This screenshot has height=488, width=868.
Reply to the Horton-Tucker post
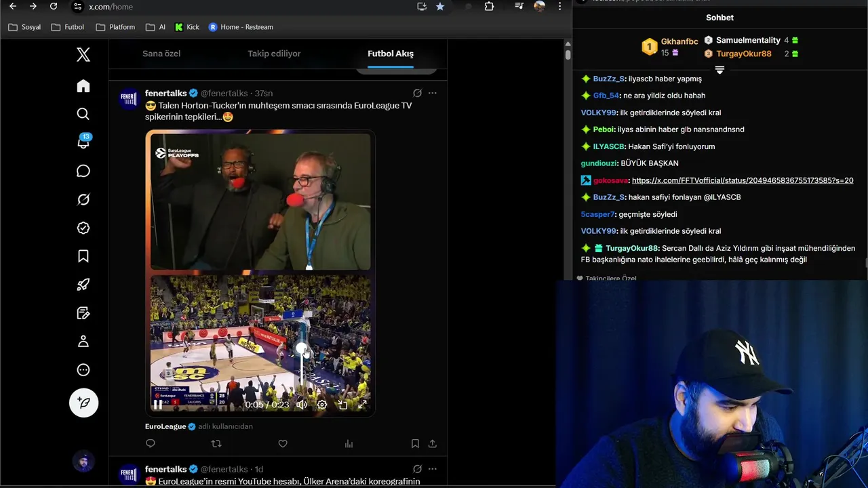pyautogui.click(x=151, y=444)
